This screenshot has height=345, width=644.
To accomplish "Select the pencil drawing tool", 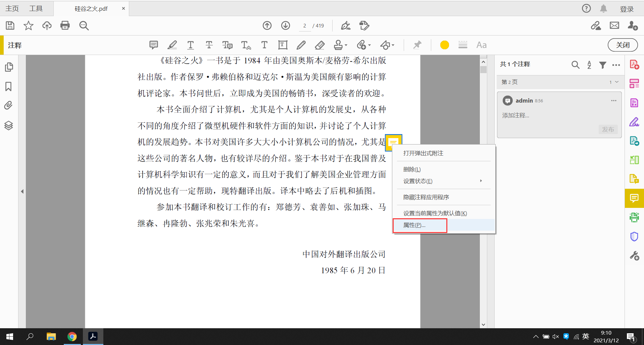I will [x=301, y=45].
